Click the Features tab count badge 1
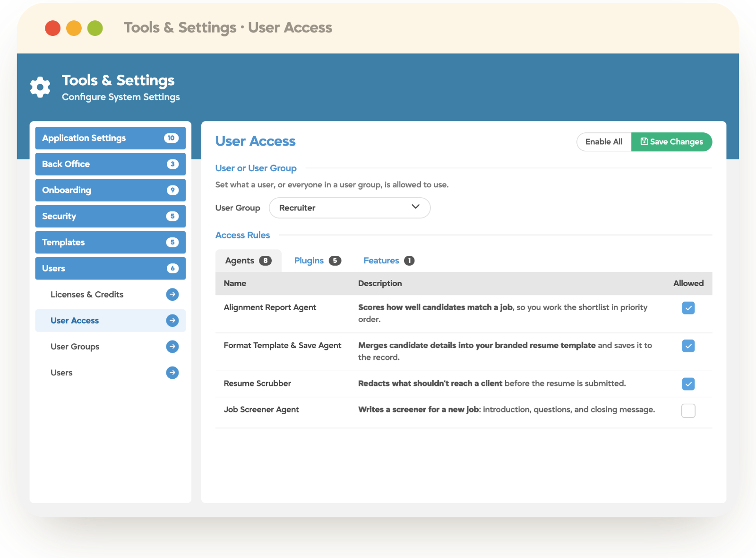 [409, 261]
